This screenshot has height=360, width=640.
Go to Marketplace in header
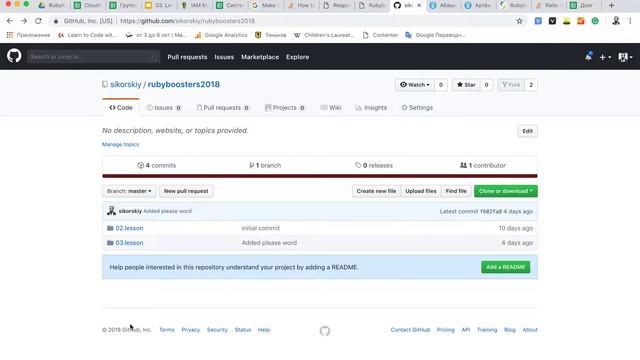pyautogui.click(x=260, y=57)
